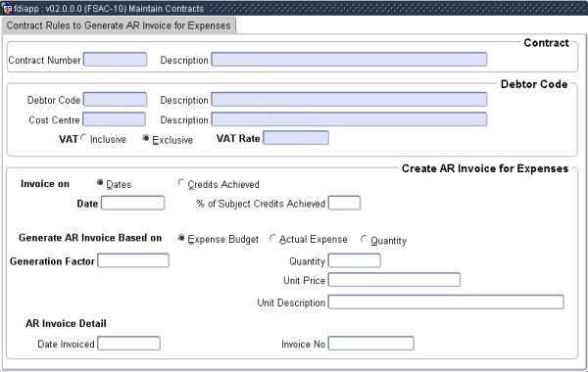Viewport: 588px width, 372px height.
Task: Click the Cost Centre Description field
Action: [349, 119]
